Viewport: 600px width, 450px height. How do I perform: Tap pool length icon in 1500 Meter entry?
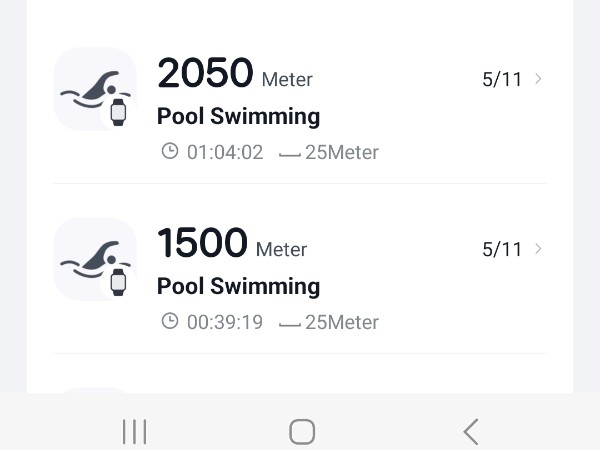point(289,324)
